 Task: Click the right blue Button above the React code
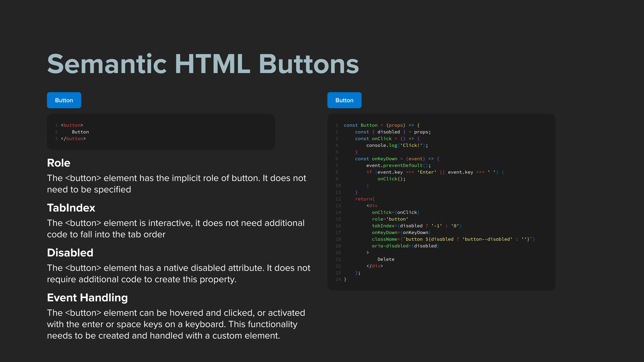pos(344,100)
